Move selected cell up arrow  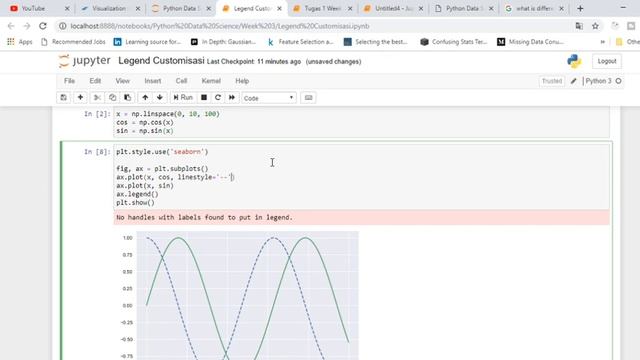click(145, 98)
